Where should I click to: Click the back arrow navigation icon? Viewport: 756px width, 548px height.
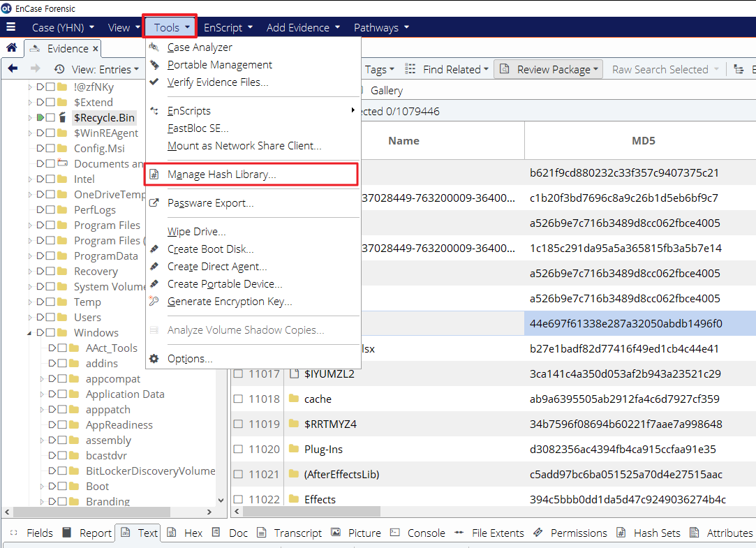(x=13, y=68)
